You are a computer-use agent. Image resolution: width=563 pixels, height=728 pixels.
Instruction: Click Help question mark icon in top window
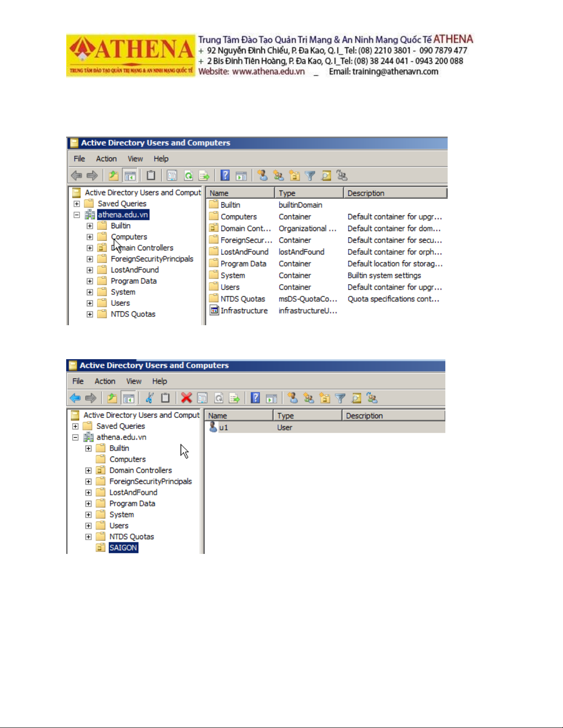point(225,175)
